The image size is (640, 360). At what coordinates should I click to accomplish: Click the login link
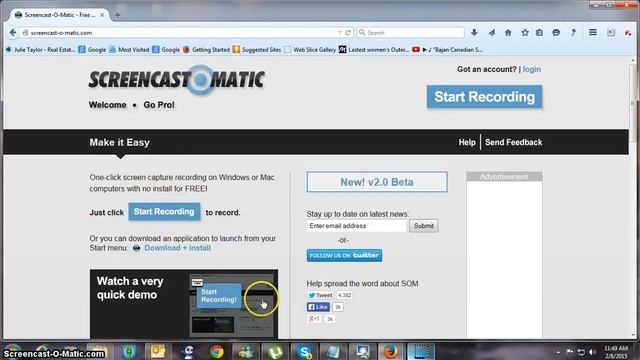coord(531,69)
